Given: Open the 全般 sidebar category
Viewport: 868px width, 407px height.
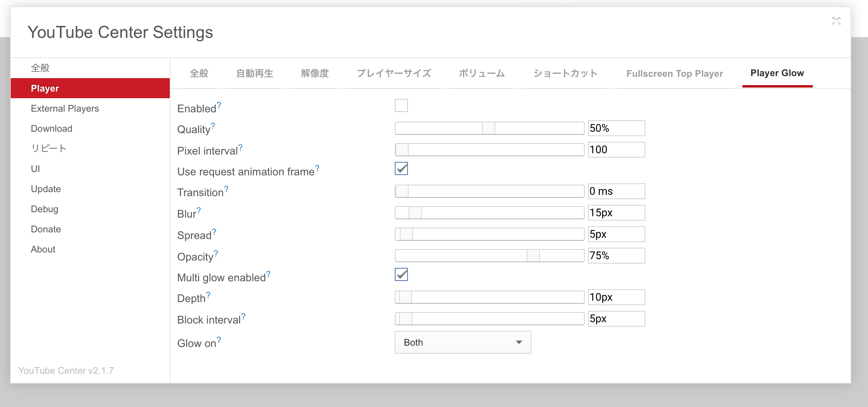Looking at the screenshot, I should click(x=90, y=68).
